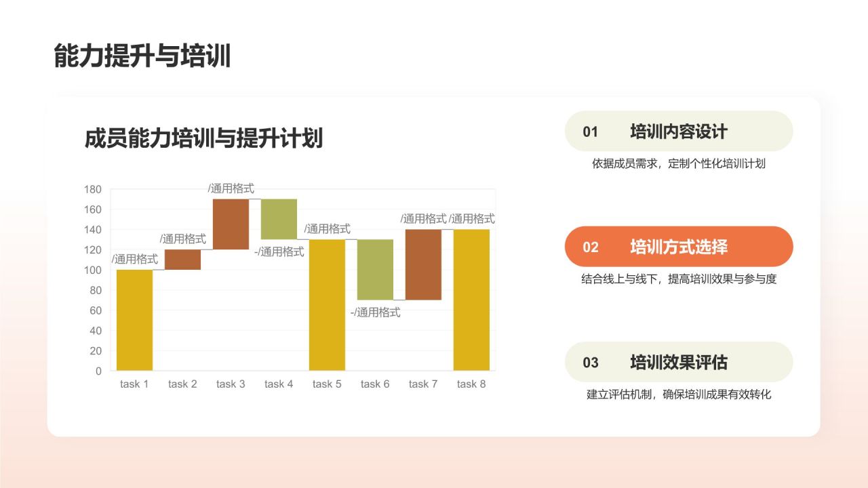
Task: Click the brown bar above task 3
Action: 231,224
